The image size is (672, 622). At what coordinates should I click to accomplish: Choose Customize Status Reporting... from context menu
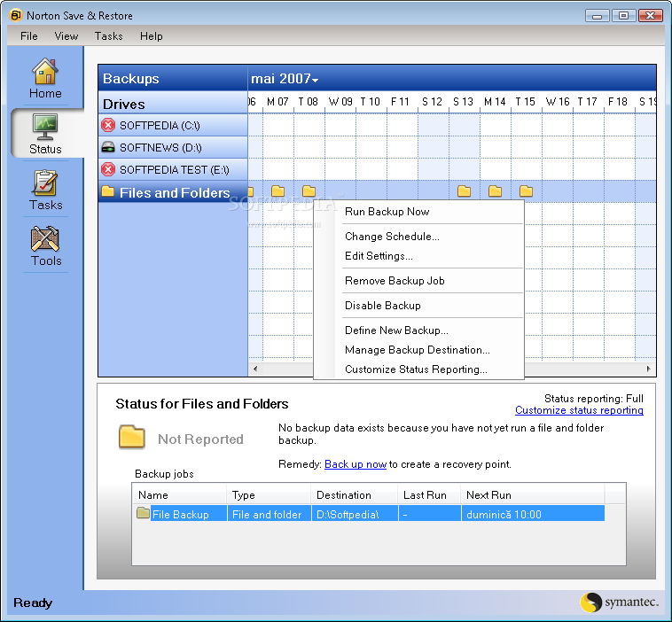click(418, 369)
